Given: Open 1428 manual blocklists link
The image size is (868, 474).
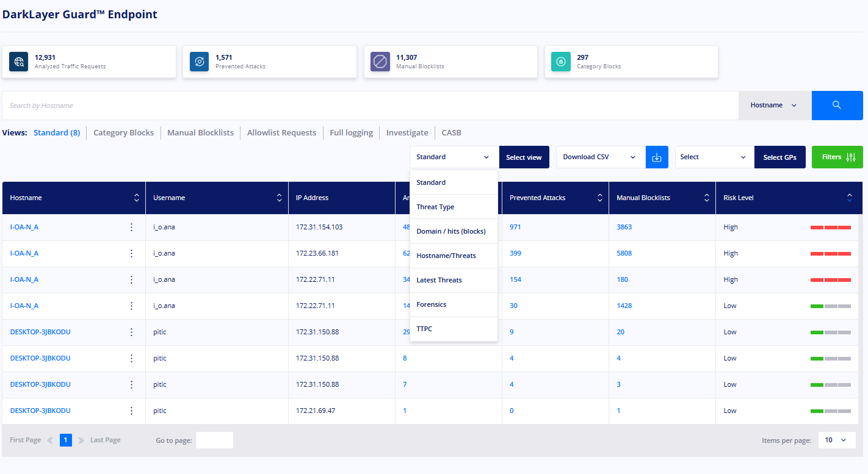Looking at the screenshot, I should coord(624,306).
